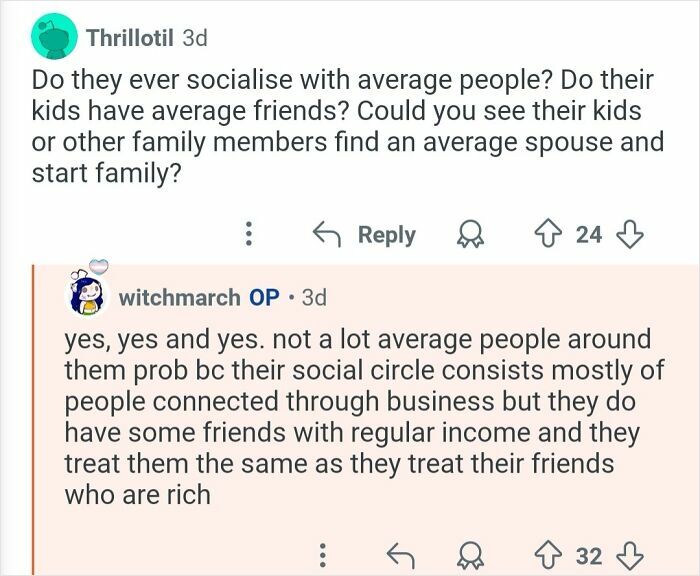Upvote witchmarch's reply with 32 points
Viewport: 700px width, 576px height.
548,556
